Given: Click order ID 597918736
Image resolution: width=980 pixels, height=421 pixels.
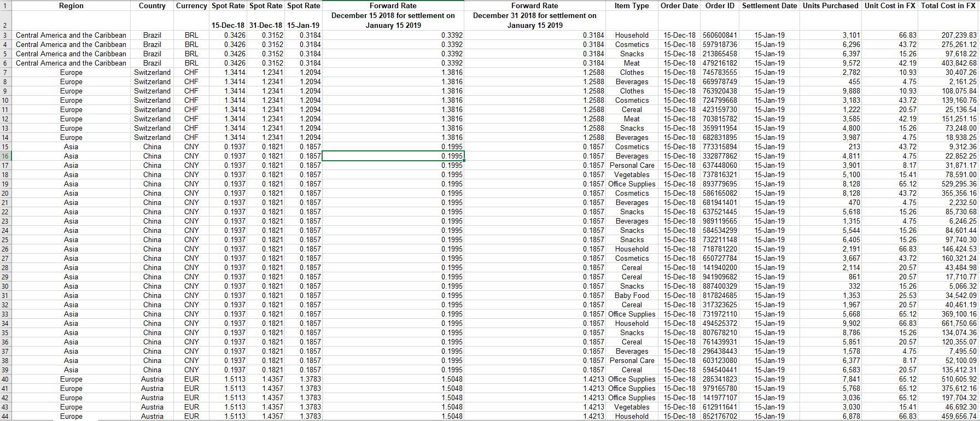Looking at the screenshot, I should [x=720, y=45].
